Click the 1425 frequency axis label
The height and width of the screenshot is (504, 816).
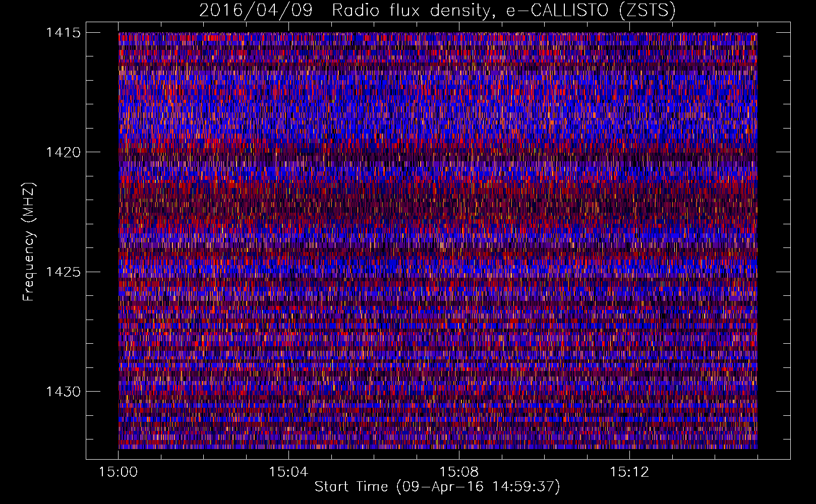pos(64,272)
